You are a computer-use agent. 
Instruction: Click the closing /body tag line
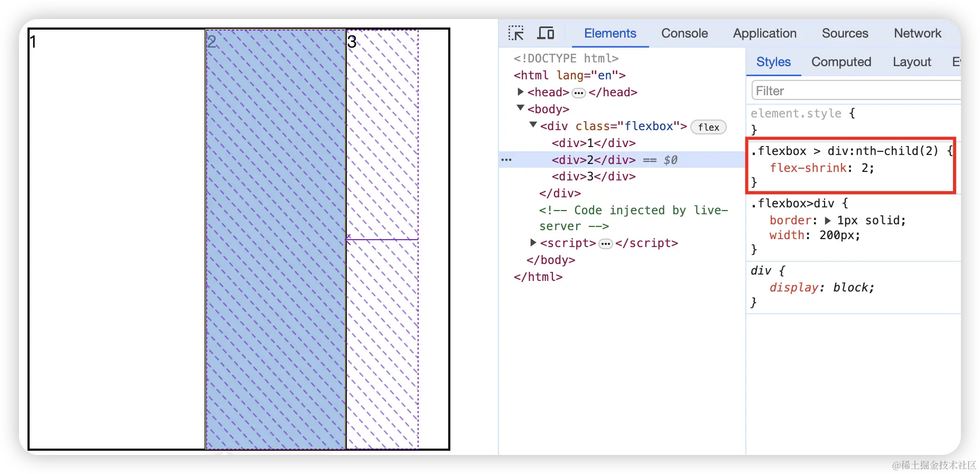[551, 260]
